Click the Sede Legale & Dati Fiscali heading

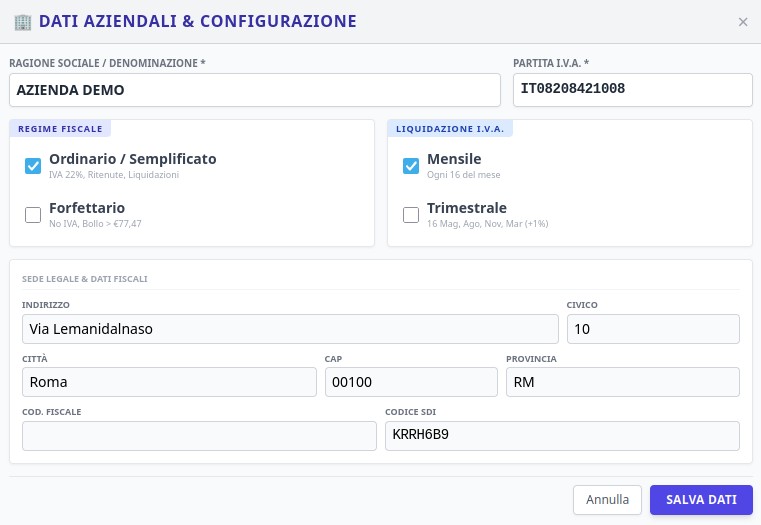click(x=85, y=279)
